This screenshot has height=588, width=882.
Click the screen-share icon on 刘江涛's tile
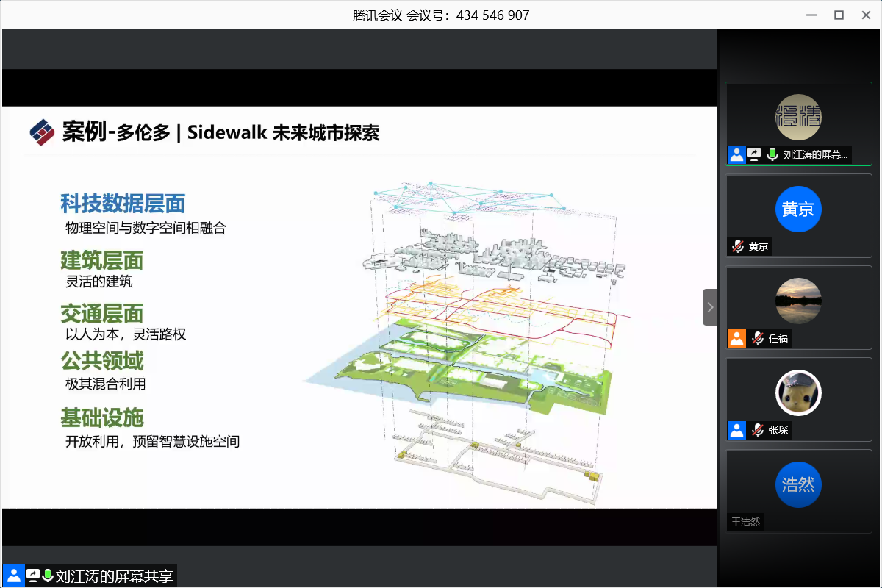(755, 154)
